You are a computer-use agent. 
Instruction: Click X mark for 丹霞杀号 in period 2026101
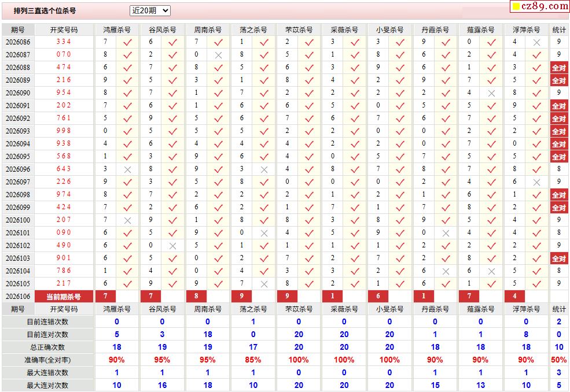446,233
